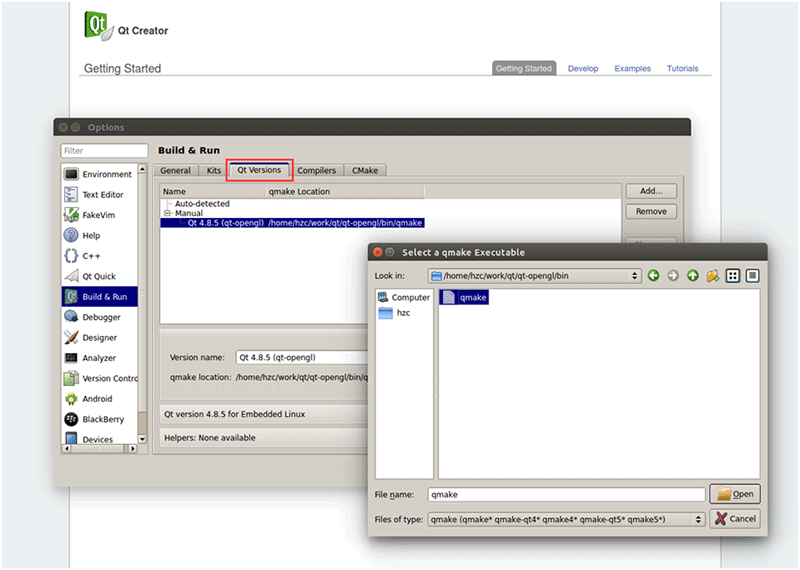Click the qmake Location column header
This screenshot has height=570, width=800.
pos(345,191)
